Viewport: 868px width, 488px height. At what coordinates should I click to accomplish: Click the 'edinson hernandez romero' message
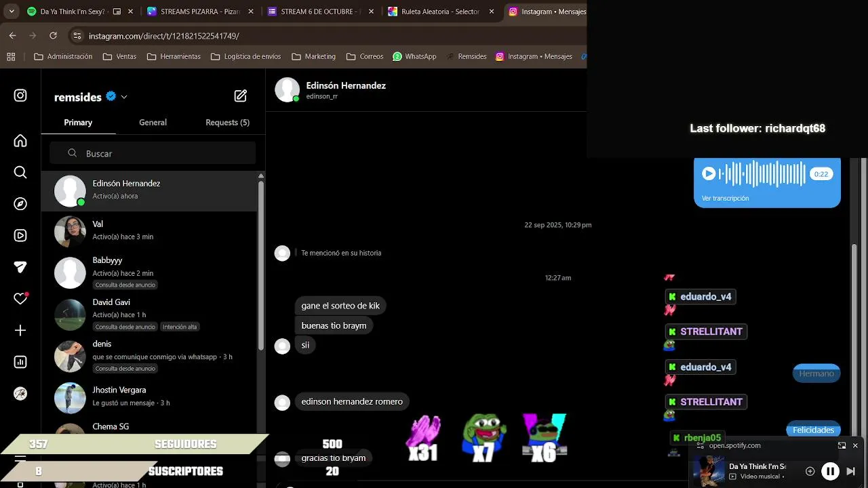coord(352,401)
